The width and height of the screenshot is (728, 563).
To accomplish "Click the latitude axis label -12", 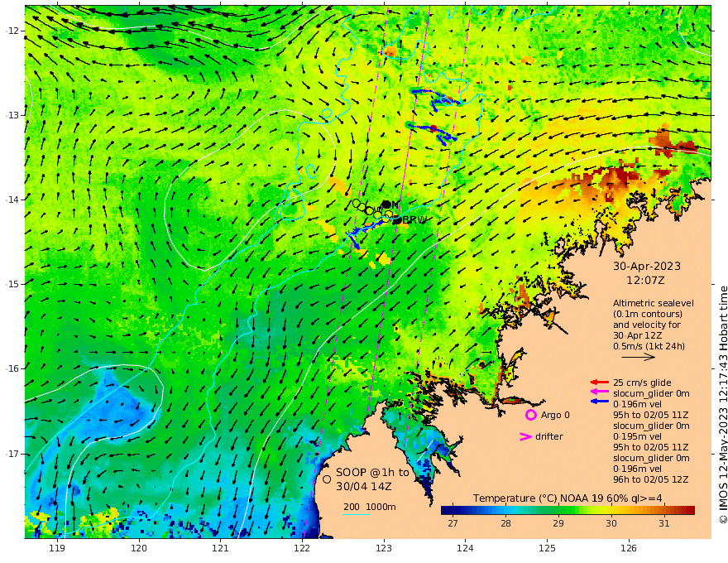I will click(12, 31).
